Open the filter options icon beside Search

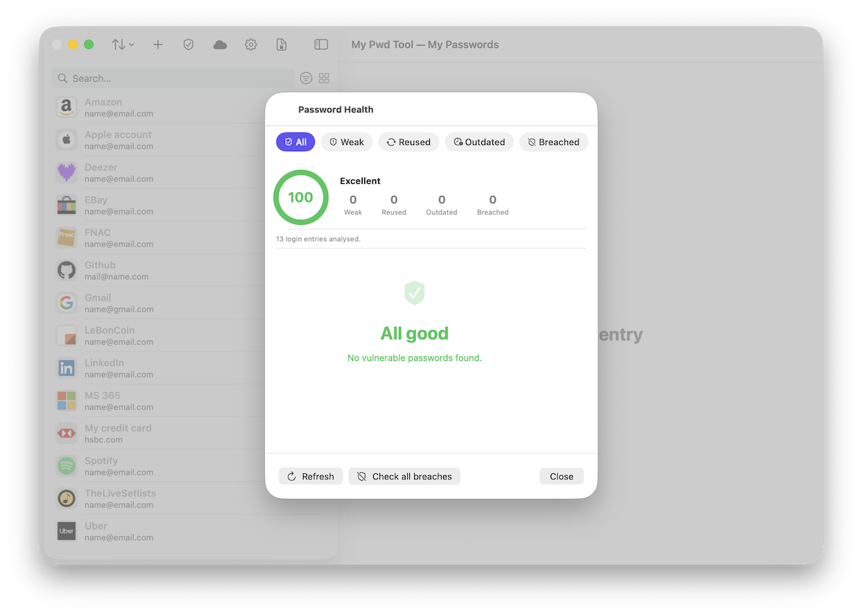coord(306,78)
